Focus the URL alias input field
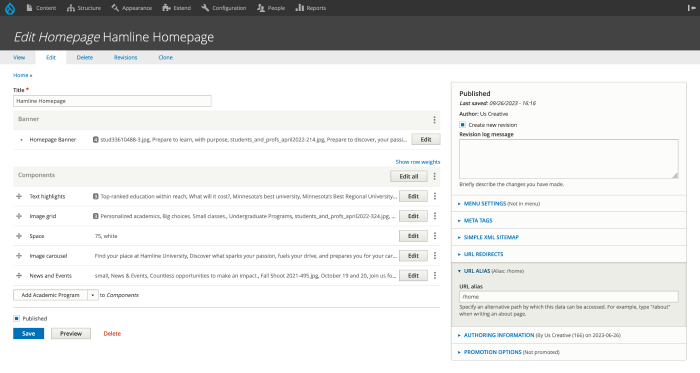Viewport: 700px width, 373px height. point(569,297)
